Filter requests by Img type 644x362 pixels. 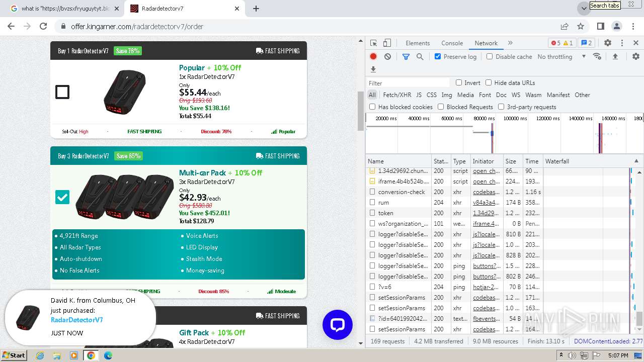click(x=446, y=95)
